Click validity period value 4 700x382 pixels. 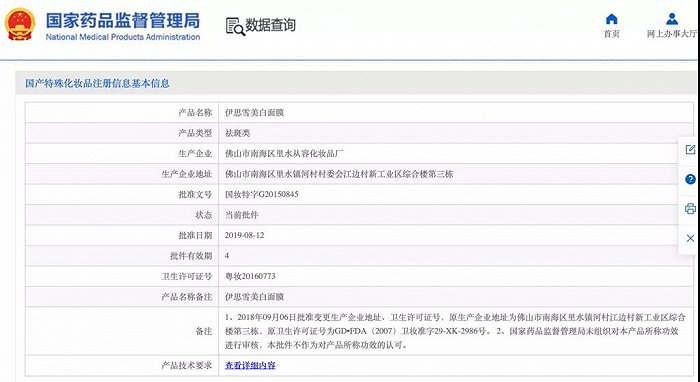point(227,256)
